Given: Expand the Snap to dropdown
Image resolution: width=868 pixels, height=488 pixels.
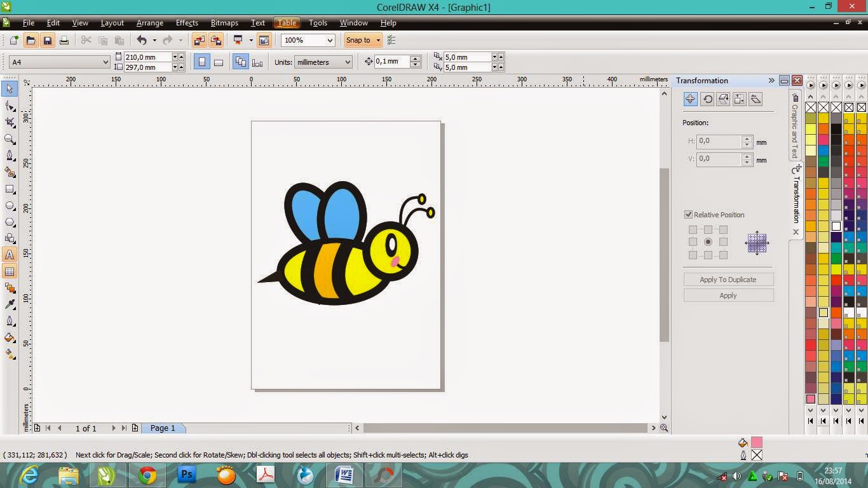Looking at the screenshot, I should pyautogui.click(x=376, y=40).
